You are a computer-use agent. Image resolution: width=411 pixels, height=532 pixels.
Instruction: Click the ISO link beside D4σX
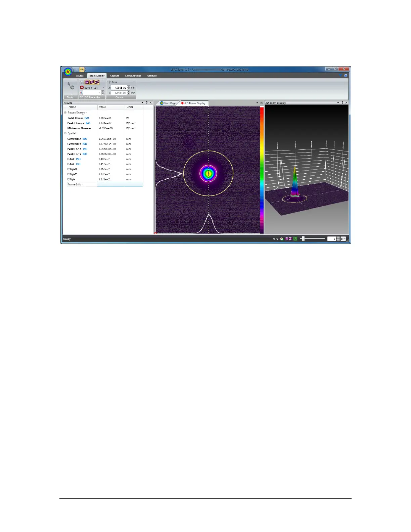point(78,159)
